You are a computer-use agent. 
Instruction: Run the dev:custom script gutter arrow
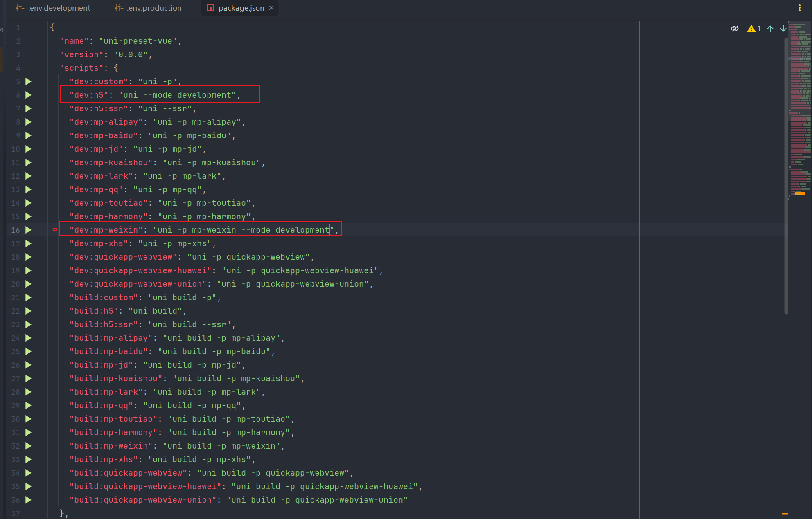click(x=28, y=81)
